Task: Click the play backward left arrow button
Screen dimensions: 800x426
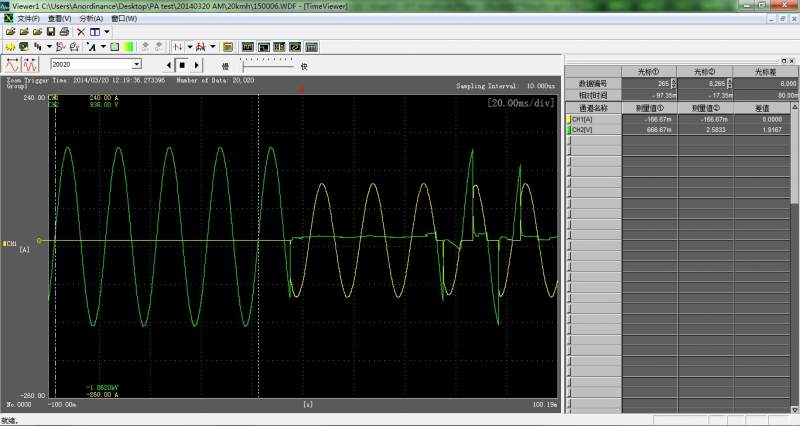Action: click(x=169, y=65)
